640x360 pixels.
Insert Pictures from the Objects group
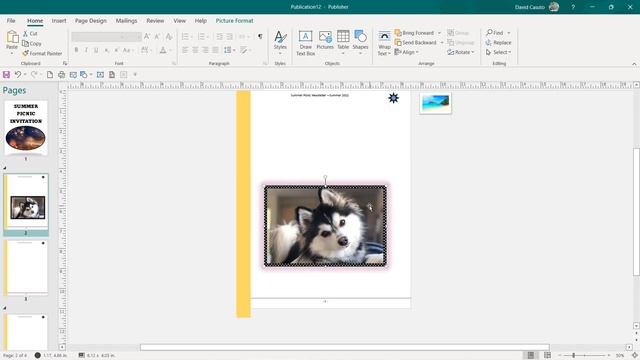325,40
